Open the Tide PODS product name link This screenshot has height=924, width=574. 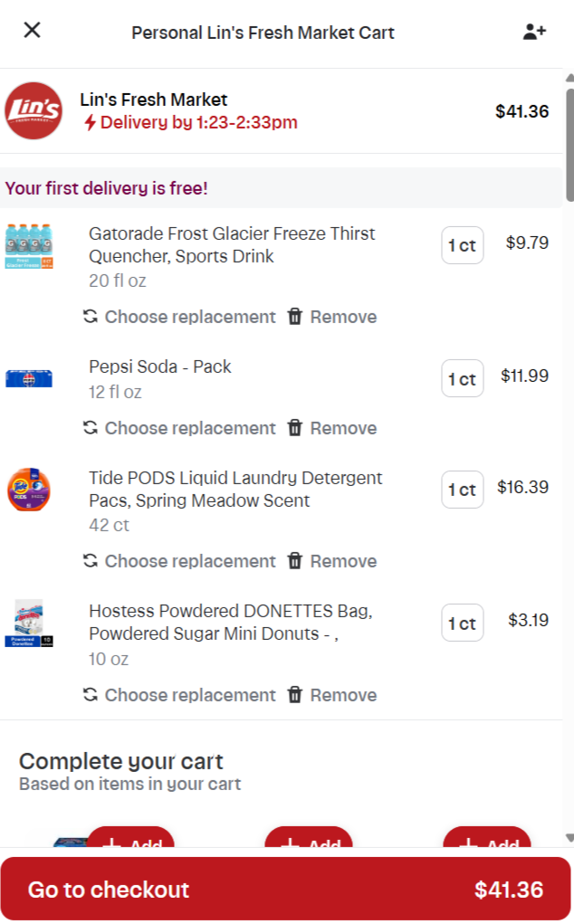[235, 489]
